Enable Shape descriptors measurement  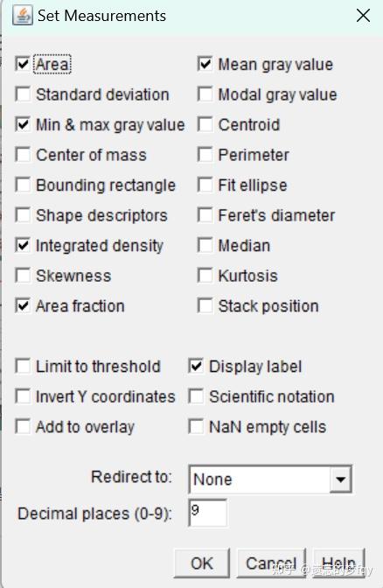tap(23, 215)
